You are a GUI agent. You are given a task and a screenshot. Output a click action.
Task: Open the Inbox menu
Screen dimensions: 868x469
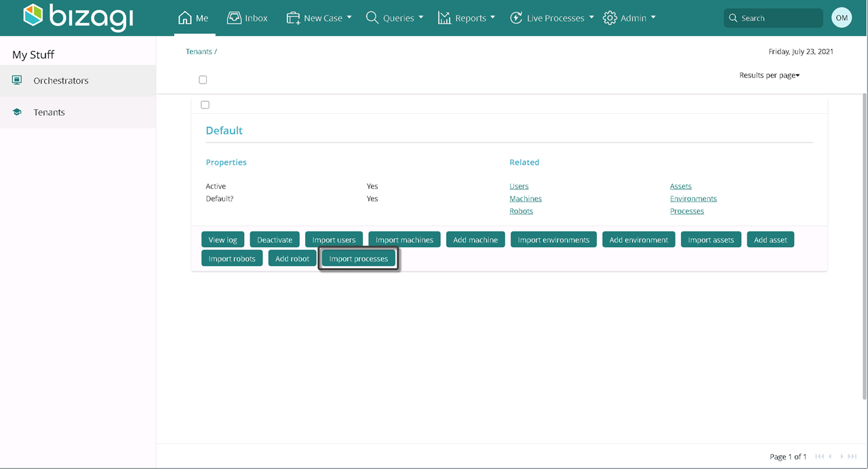(248, 18)
